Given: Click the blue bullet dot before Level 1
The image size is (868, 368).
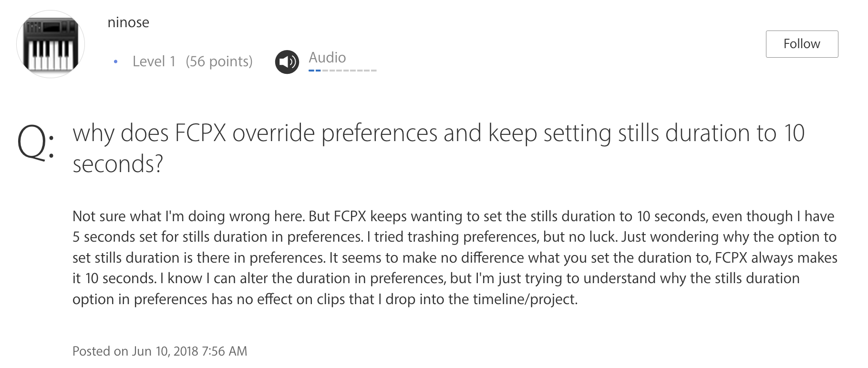Looking at the screenshot, I should pos(115,61).
